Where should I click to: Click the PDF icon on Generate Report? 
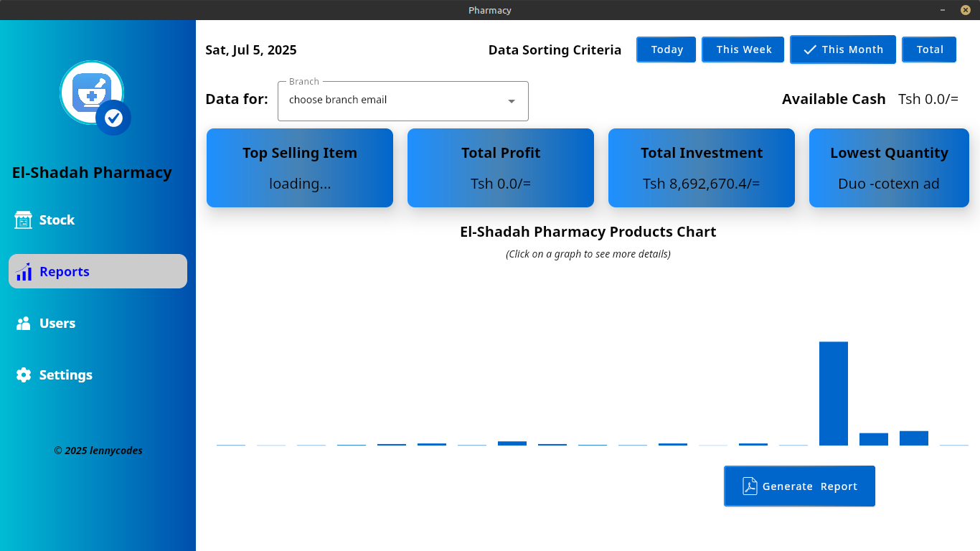click(750, 486)
